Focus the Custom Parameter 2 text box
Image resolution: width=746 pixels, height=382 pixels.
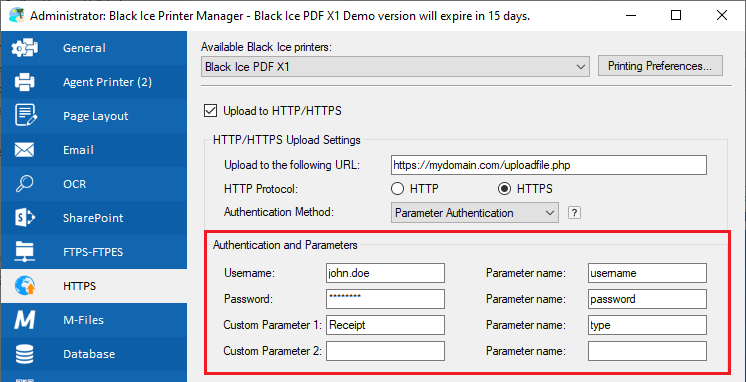pos(385,351)
